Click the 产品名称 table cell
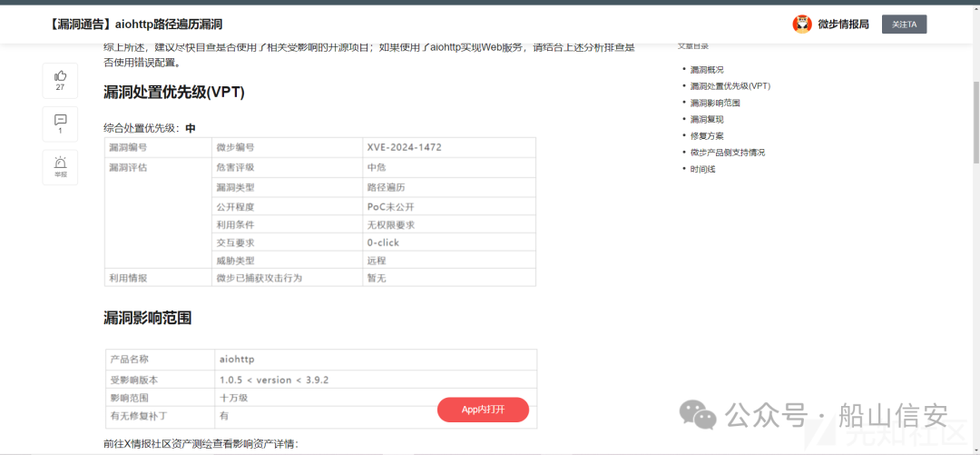Screen dimensions: 980x455 (x=160, y=360)
